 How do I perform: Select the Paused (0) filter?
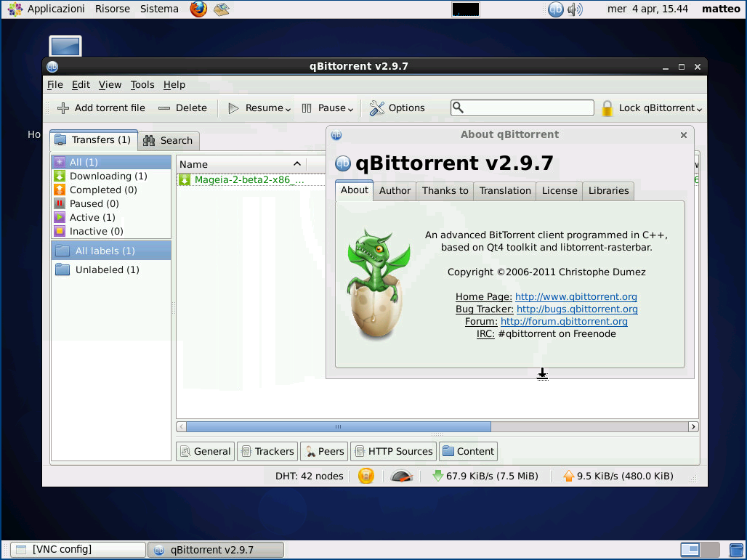coord(94,204)
